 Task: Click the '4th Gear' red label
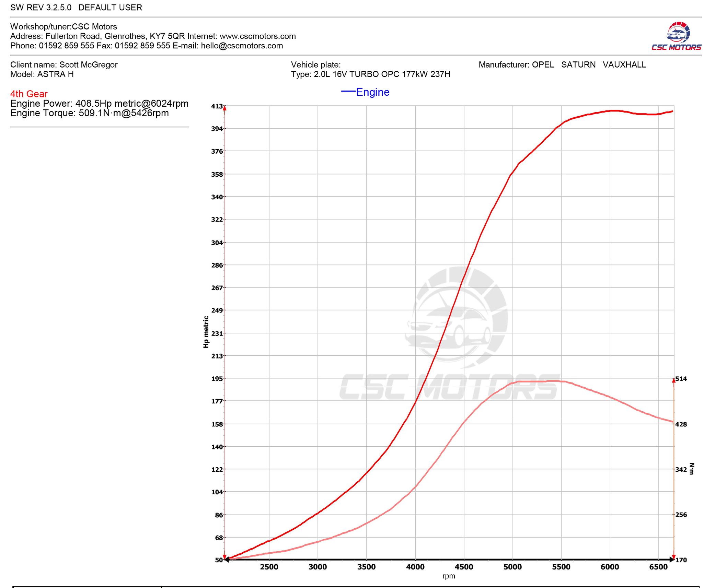coord(29,94)
